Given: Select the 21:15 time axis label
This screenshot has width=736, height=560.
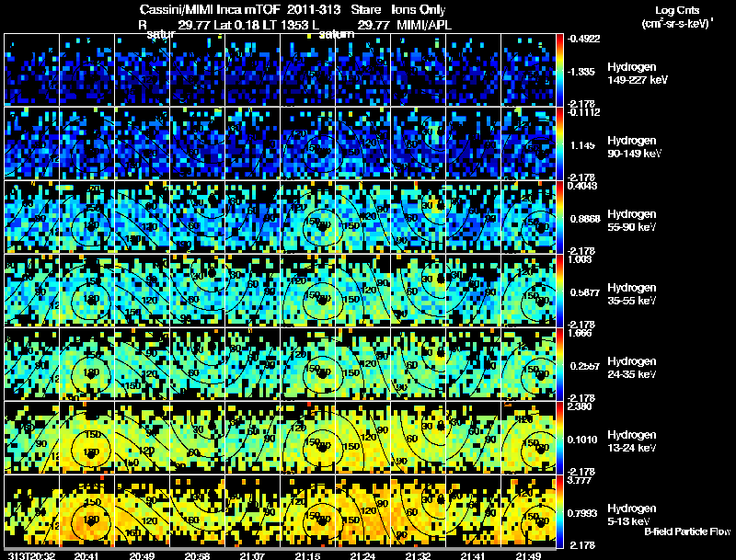Looking at the screenshot, I should (x=307, y=555).
